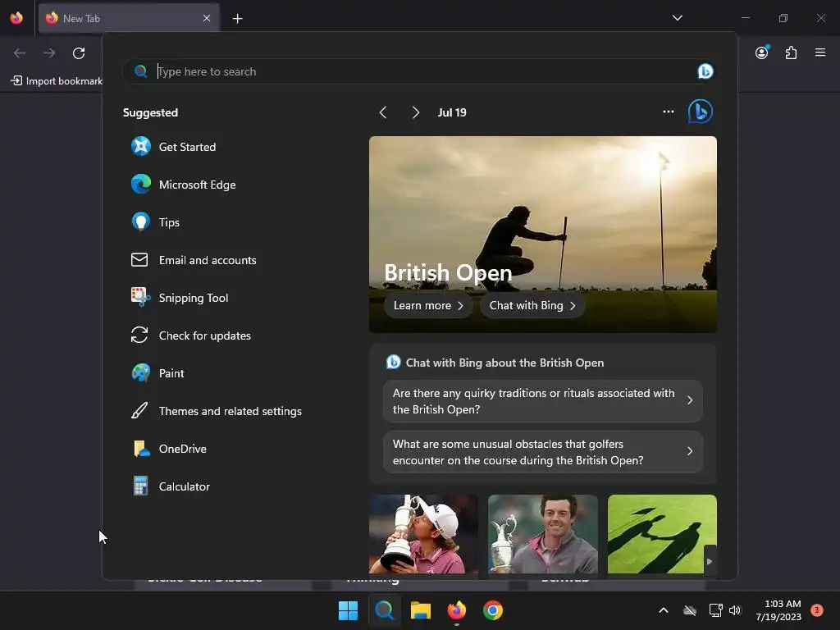Expand unusual obstacles Bing chat question
The height and width of the screenshot is (630, 840).
543,452
